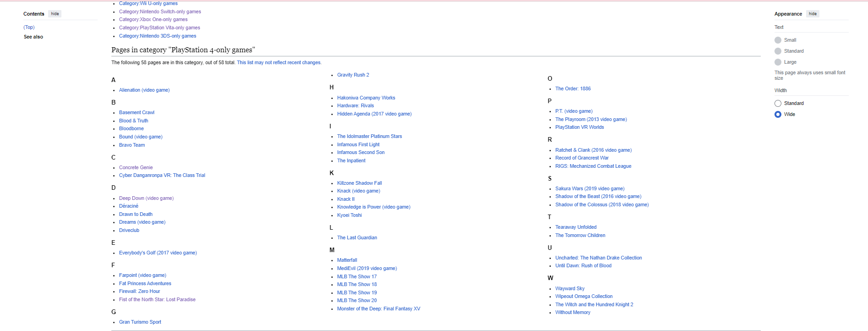Screen dimensions: 868x331
Task: Open Category:Nintendo 3DS-only games
Action: pos(158,36)
